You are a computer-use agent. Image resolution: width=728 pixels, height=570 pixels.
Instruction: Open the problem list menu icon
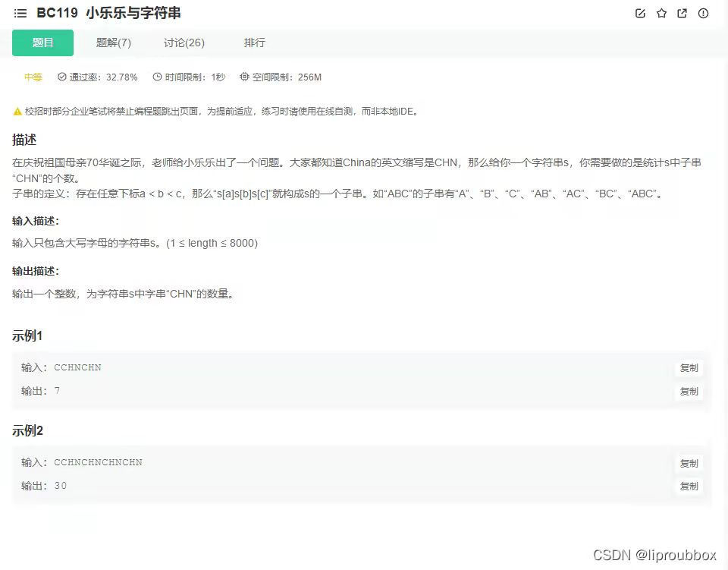(20, 13)
